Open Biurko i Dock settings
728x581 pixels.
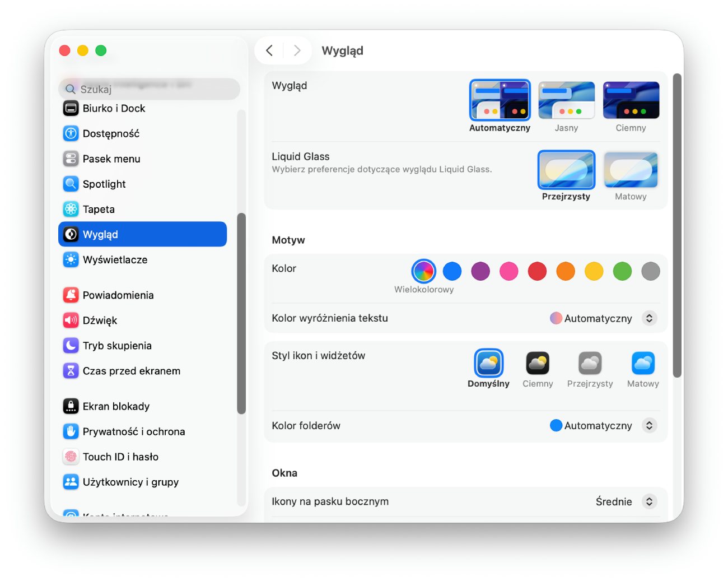pos(114,108)
